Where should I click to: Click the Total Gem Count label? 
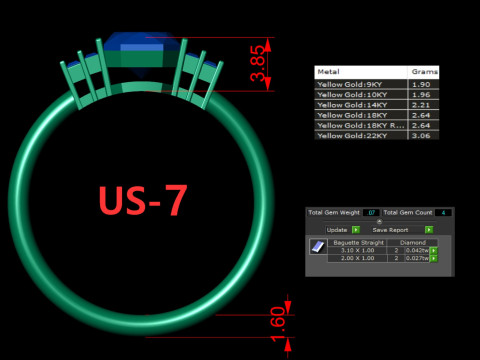[x=408, y=213]
